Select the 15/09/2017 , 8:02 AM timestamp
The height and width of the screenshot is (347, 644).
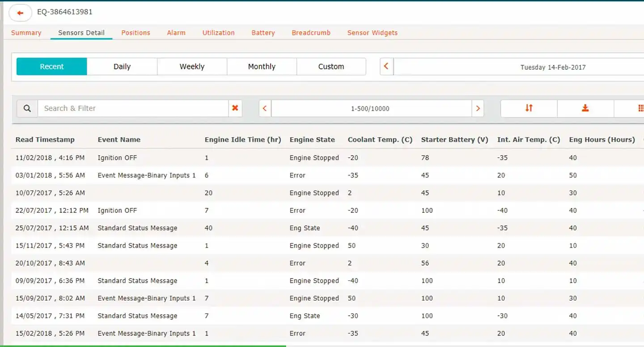point(50,298)
